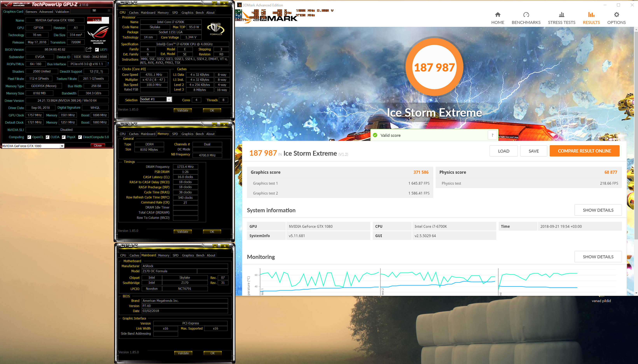Screen dimensions: 638x364
Task: Close the CPU-Z Memory window
Action: click(x=224, y=125)
